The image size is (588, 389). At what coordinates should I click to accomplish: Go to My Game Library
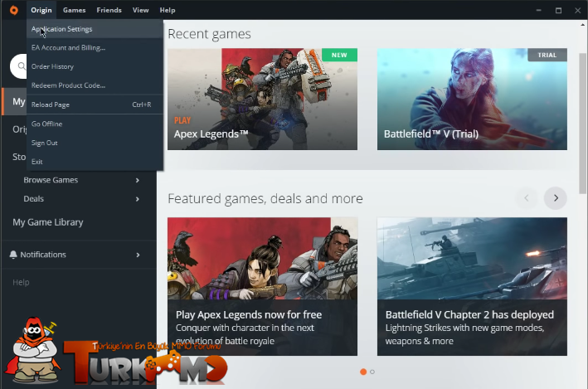[48, 222]
